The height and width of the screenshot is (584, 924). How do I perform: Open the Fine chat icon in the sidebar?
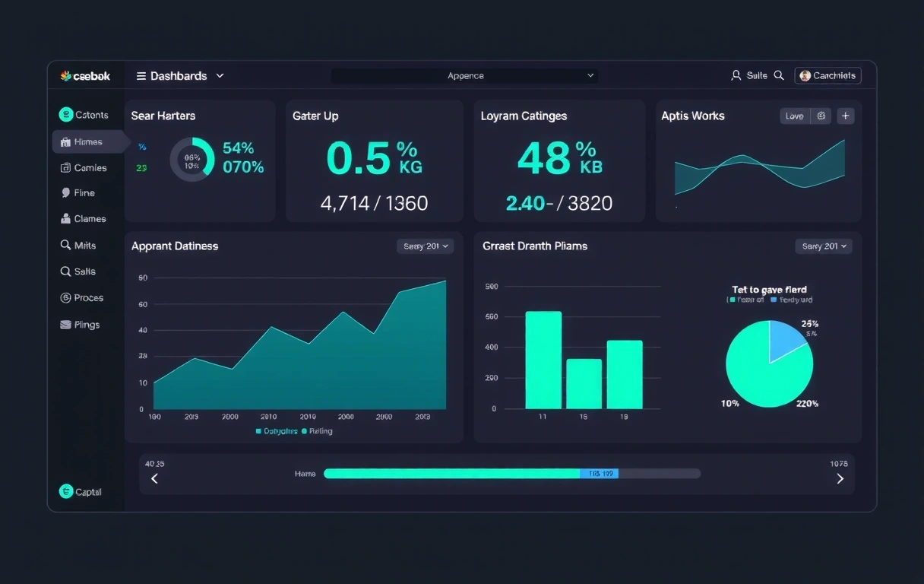pyautogui.click(x=66, y=192)
